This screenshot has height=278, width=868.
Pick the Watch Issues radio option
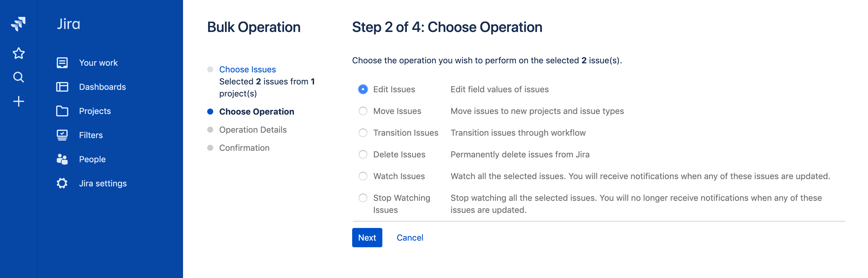363,176
